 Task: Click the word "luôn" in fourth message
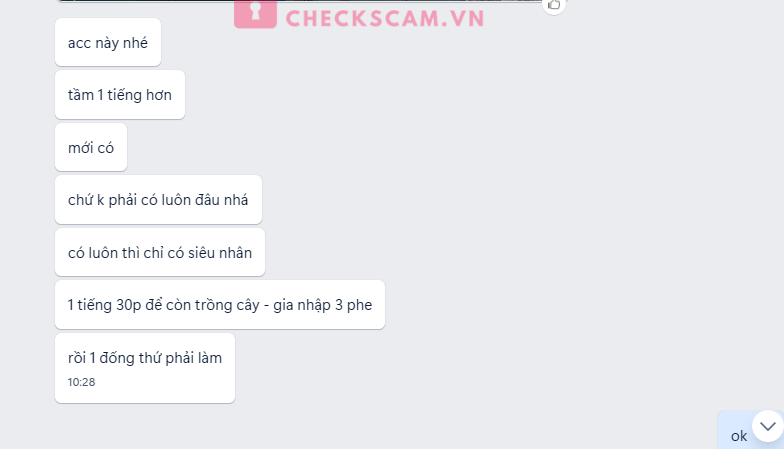(x=176, y=200)
